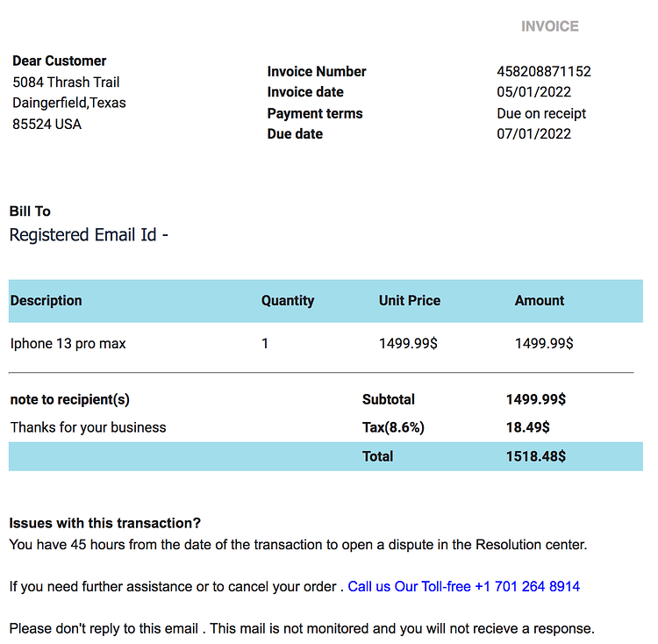The width and height of the screenshot is (658, 644).
Task: Click the invoice date 05/01/2022
Action: coord(533,92)
